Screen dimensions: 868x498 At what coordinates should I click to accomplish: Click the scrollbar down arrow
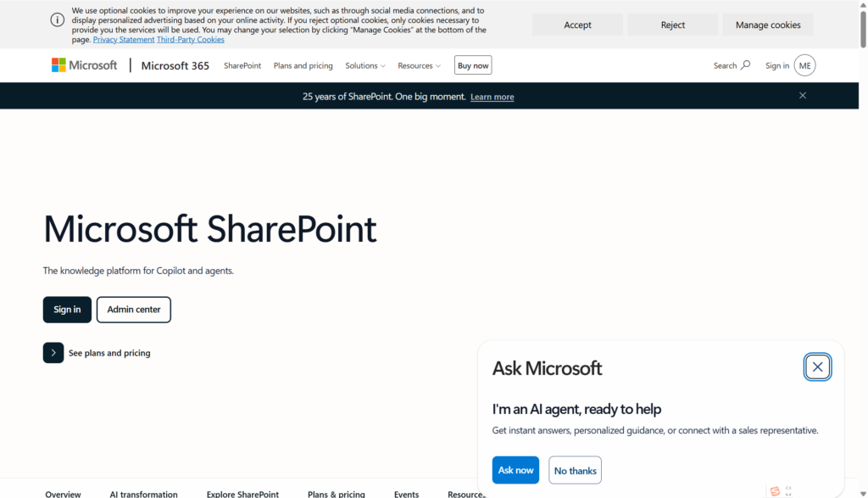(x=863, y=493)
